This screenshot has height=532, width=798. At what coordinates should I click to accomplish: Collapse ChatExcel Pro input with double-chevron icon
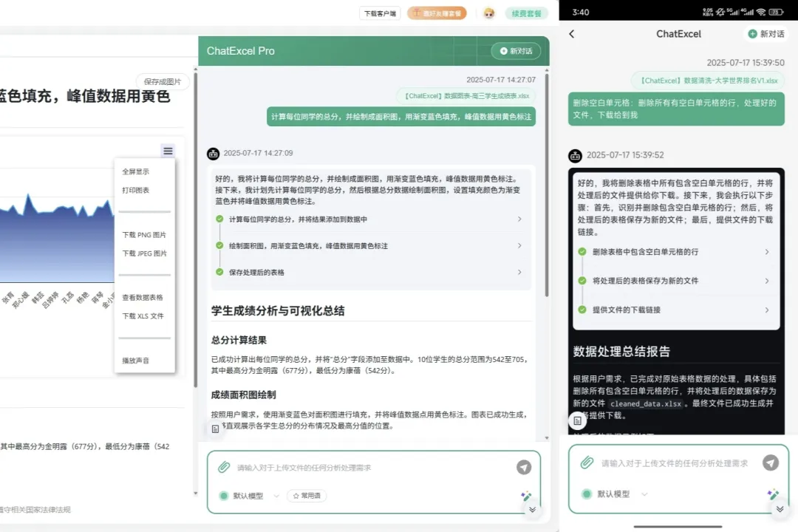(x=532, y=510)
